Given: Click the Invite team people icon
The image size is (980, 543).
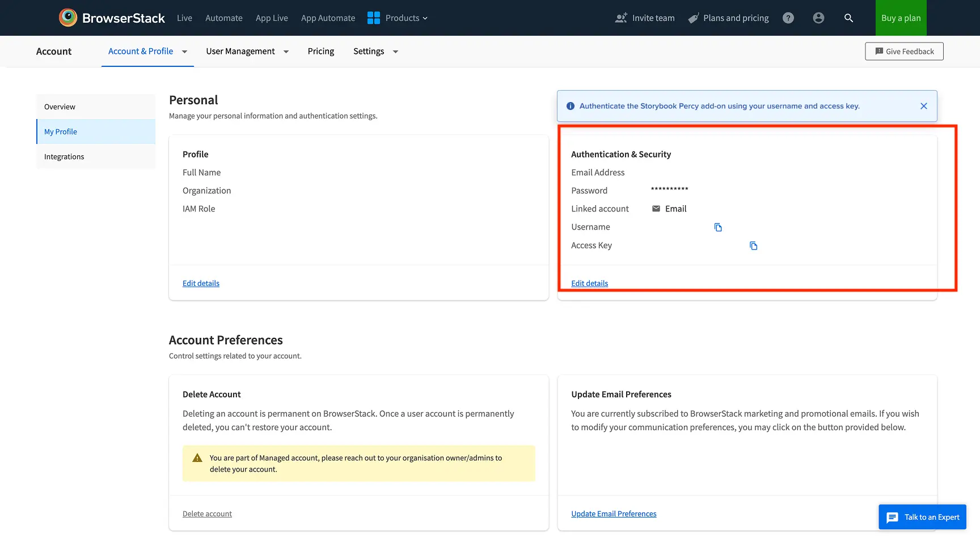Looking at the screenshot, I should click(621, 18).
